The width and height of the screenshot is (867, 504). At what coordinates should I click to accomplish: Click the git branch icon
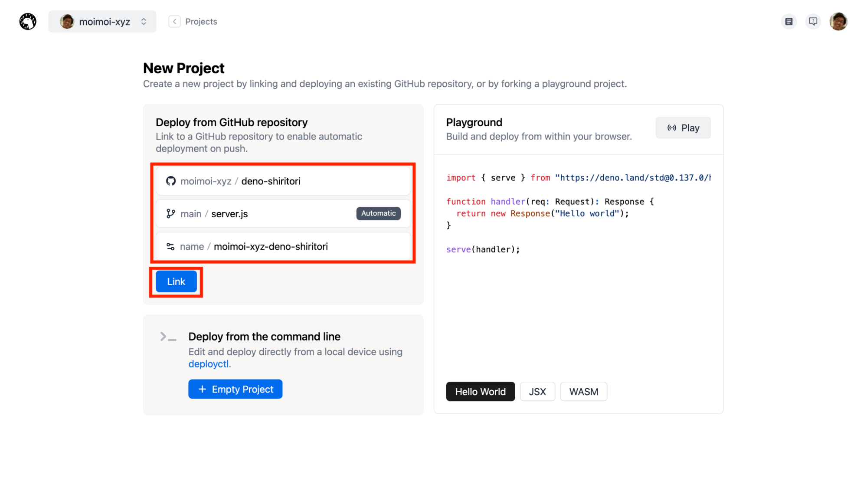point(171,214)
